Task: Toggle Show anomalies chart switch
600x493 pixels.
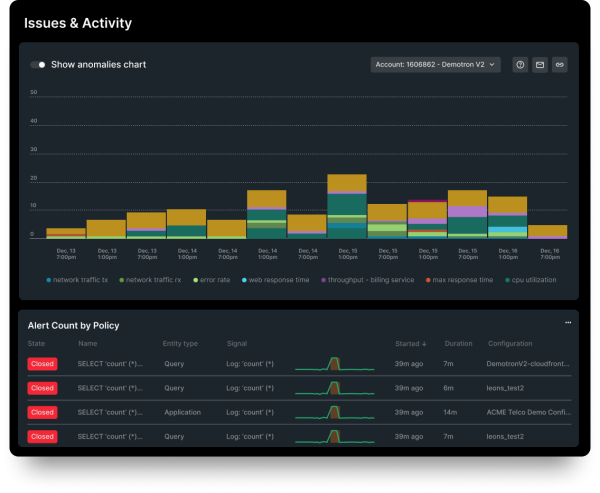Action: click(38, 65)
